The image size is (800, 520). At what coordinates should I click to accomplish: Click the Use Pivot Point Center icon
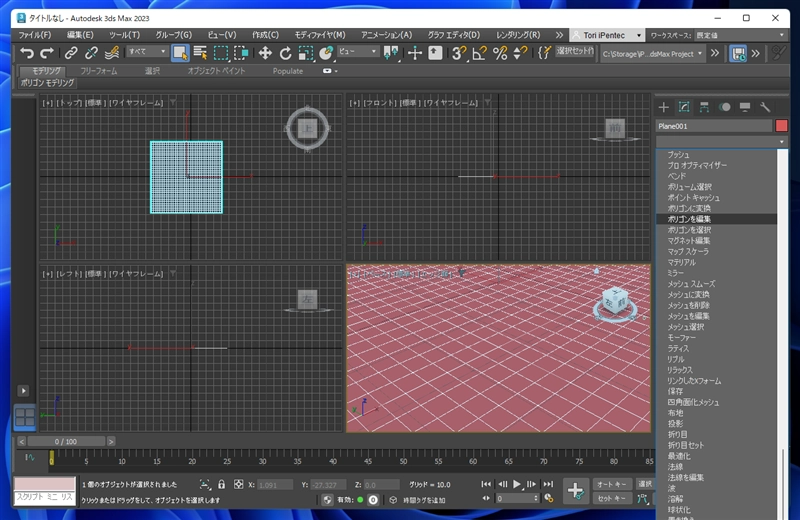point(391,53)
